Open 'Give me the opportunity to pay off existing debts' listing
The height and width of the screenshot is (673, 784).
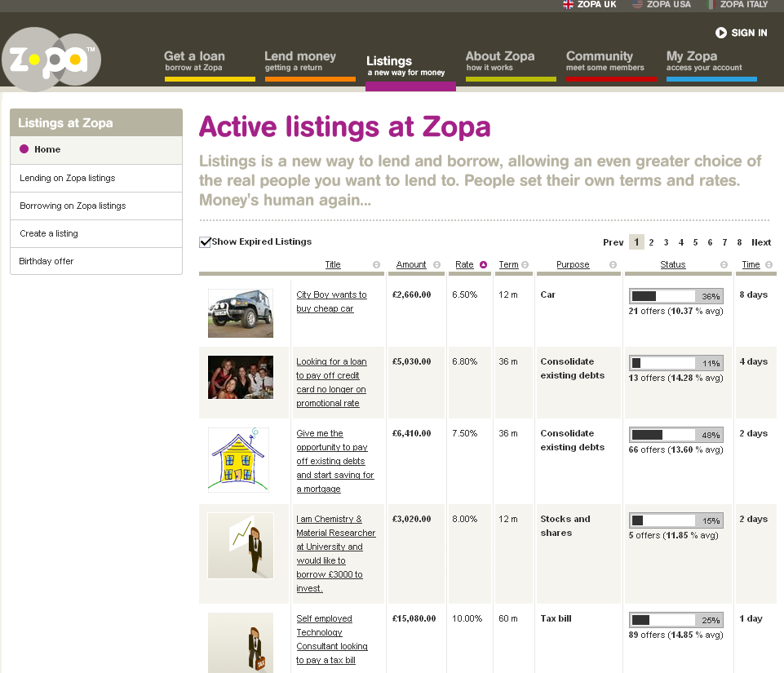(335, 461)
